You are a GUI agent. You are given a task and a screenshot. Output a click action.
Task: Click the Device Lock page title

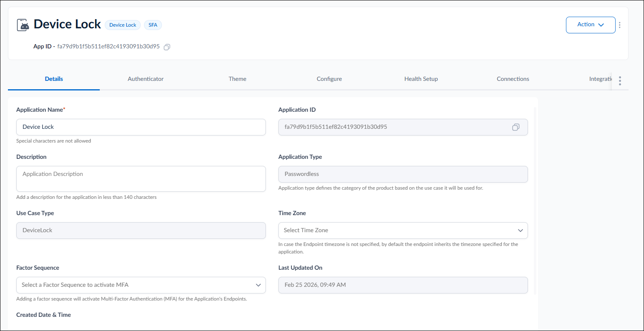67,25
